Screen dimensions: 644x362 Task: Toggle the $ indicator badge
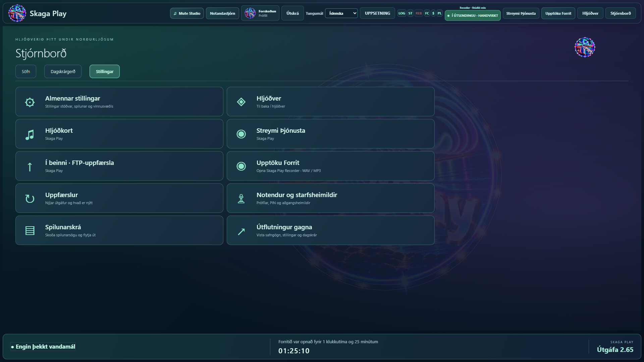[x=433, y=13]
